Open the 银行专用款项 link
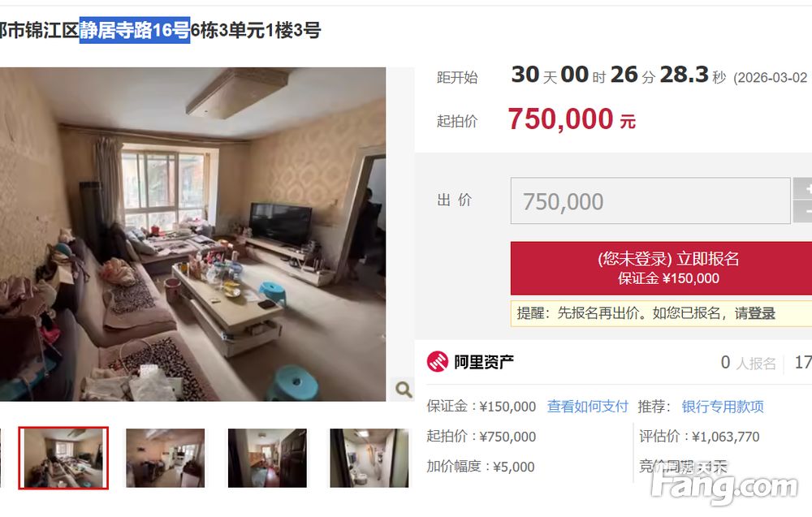The image size is (812, 517). [723, 407]
